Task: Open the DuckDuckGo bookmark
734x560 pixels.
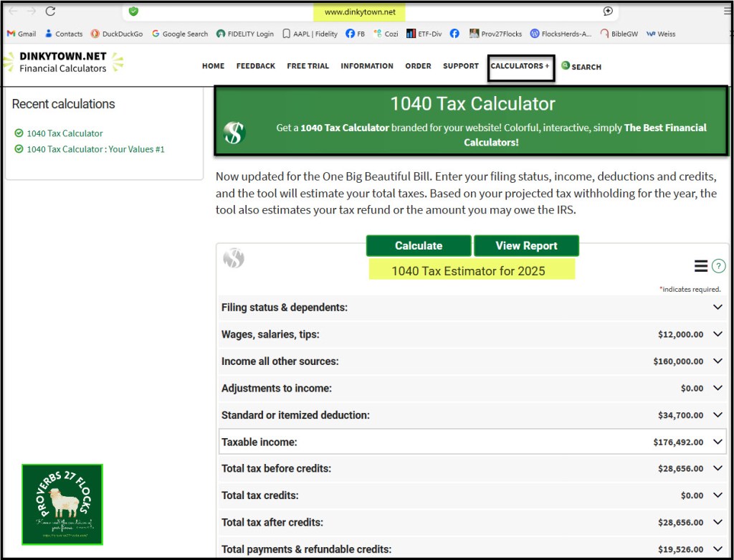Action: (116, 34)
